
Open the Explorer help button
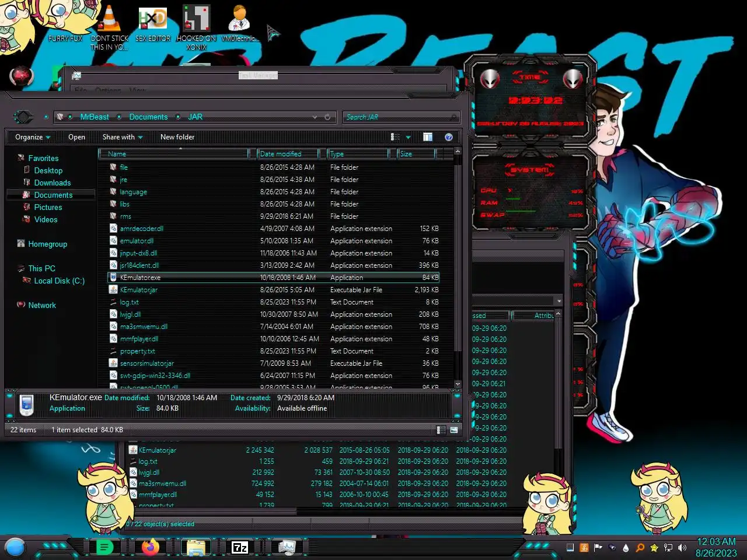coord(449,137)
